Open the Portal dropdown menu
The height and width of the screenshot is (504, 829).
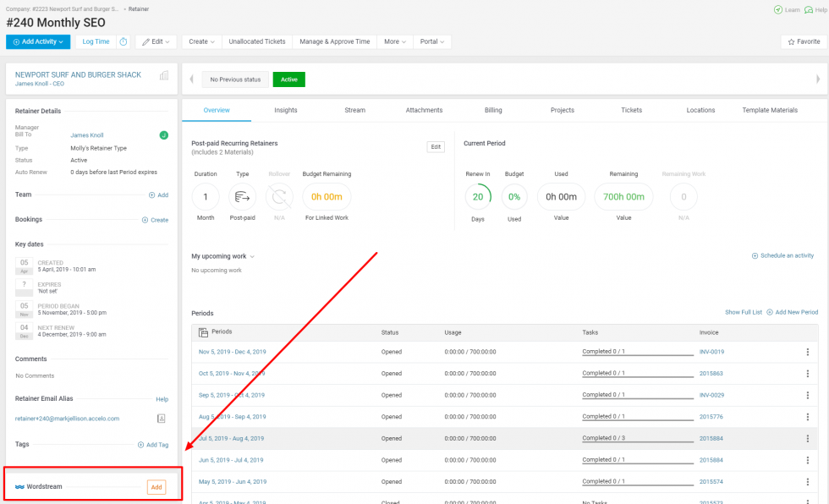point(432,41)
